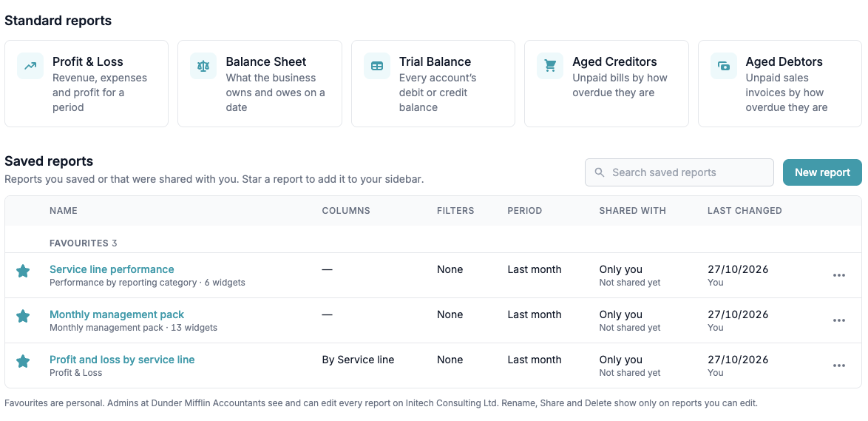This screenshot has height=421, width=868.
Task: Click 'None' filter in Service line performance row
Action: click(450, 269)
